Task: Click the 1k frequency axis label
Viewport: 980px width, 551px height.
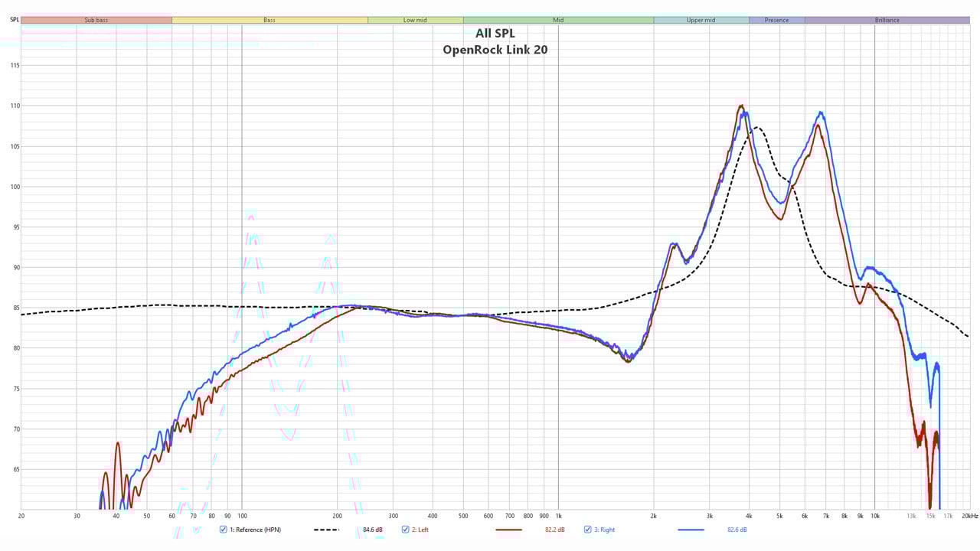Action: click(x=558, y=516)
